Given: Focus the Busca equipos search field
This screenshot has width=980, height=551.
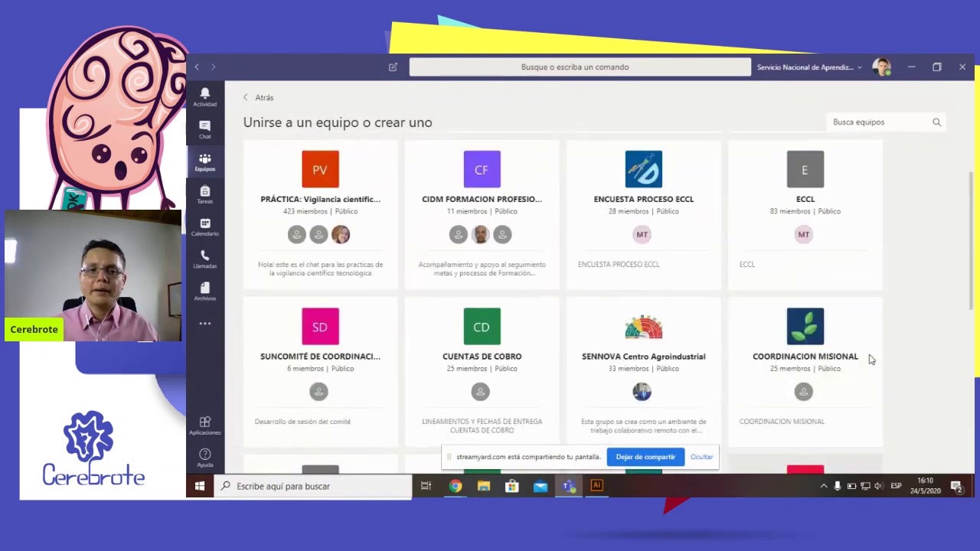Looking at the screenshot, I should pos(886,122).
